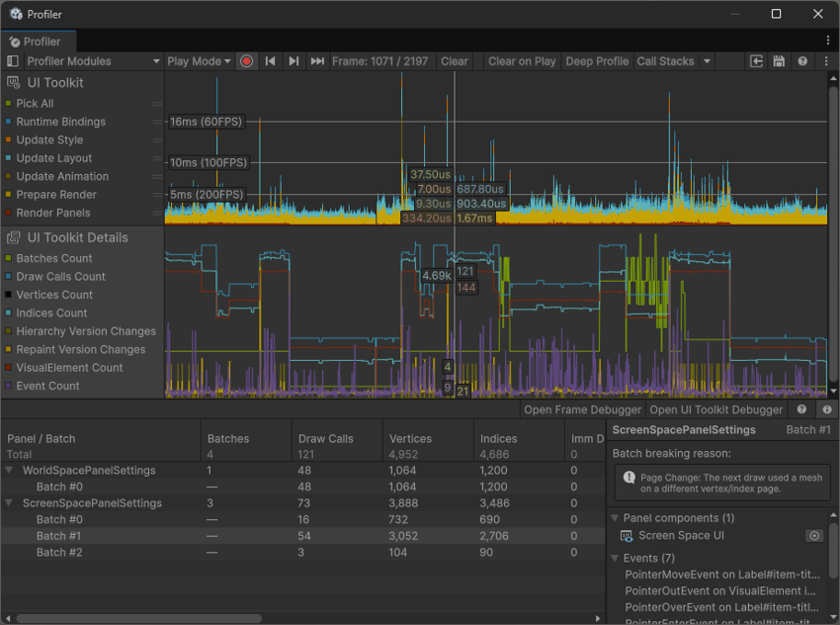
Task: Click PointerOutEvent on VisualElement entry
Action: pyautogui.click(x=720, y=590)
